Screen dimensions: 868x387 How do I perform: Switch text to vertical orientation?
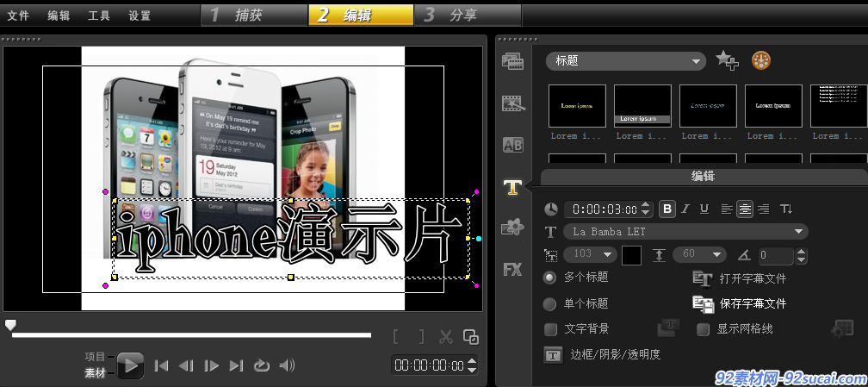pos(786,209)
